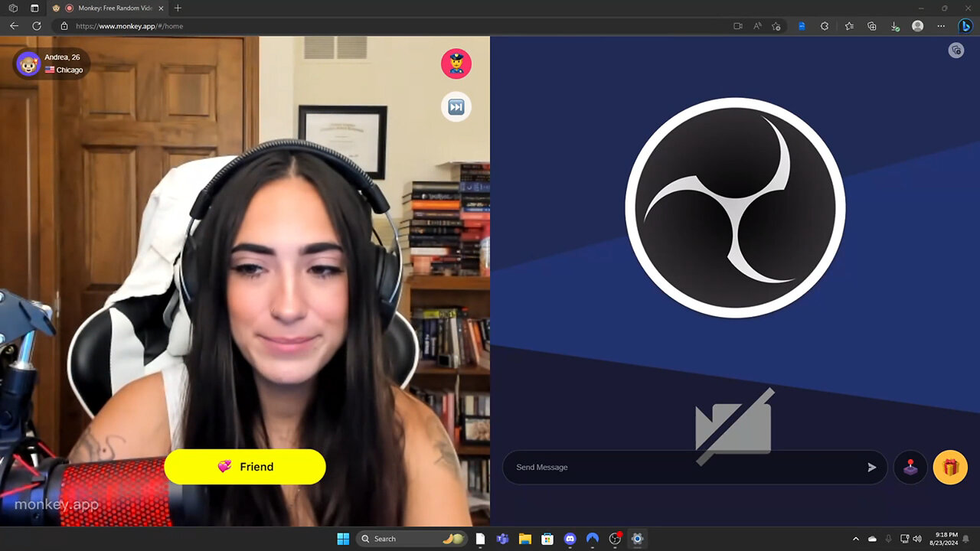Open the Collections icon in toolbar
Screen dimensions: 980x551
click(x=871, y=26)
